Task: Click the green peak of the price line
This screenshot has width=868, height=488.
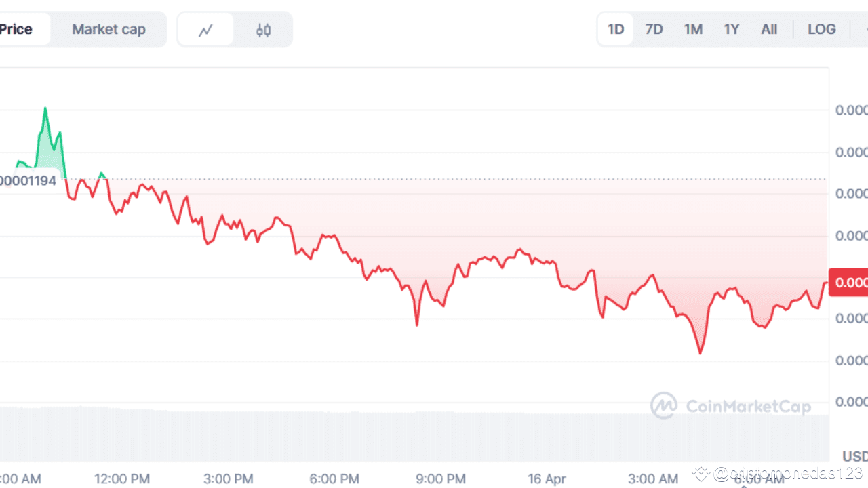Action: coord(45,108)
